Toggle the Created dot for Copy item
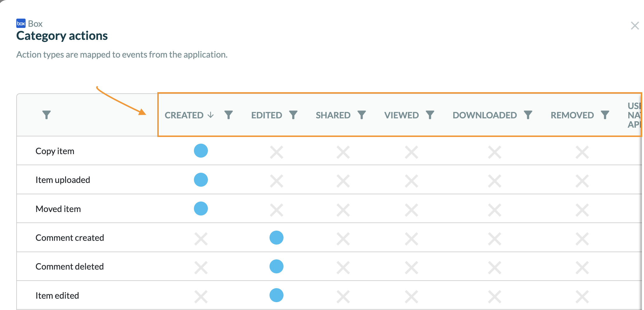Image resolution: width=644 pixels, height=310 pixels. pos(201,151)
